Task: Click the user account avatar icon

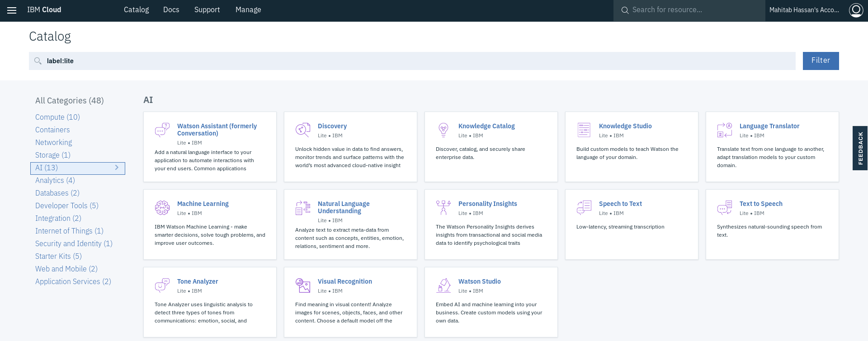Action: click(856, 10)
